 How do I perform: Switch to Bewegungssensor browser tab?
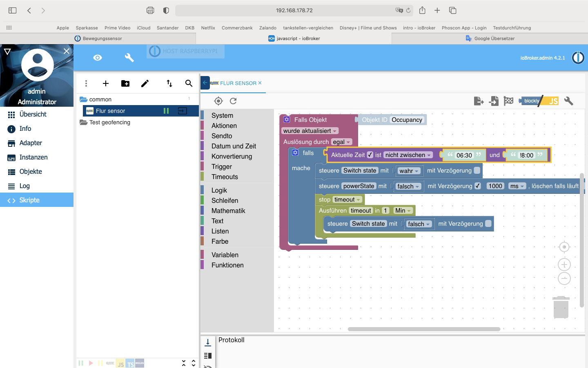pos(98,38)
